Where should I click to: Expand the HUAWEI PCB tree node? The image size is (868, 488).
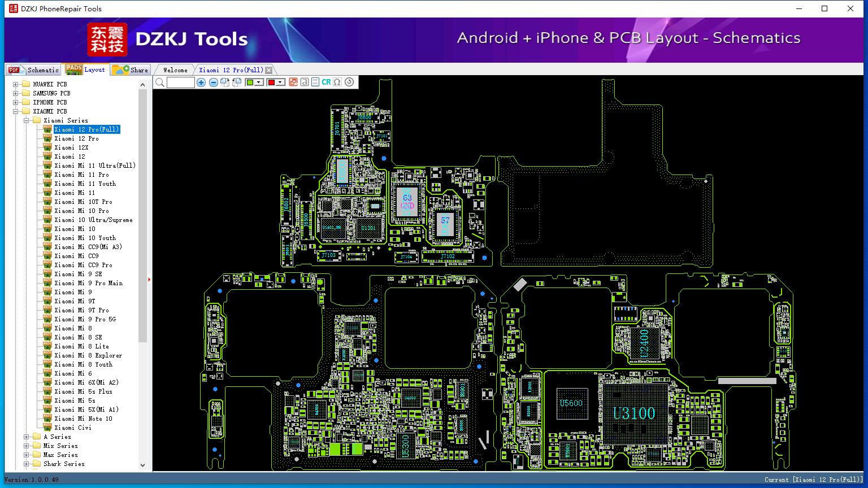tap(16, 84)
